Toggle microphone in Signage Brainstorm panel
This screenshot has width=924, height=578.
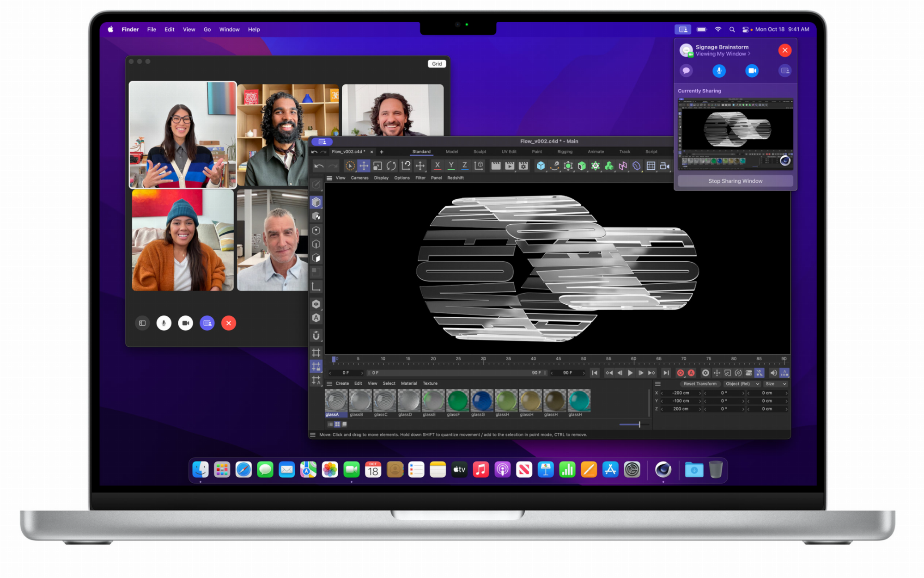pos(719,71)
